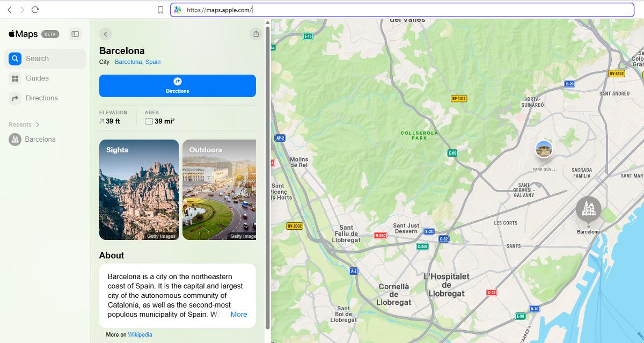Click the Apple Maps logo
The height and width of the screenshot is (343, 644).
click(23, 33)
